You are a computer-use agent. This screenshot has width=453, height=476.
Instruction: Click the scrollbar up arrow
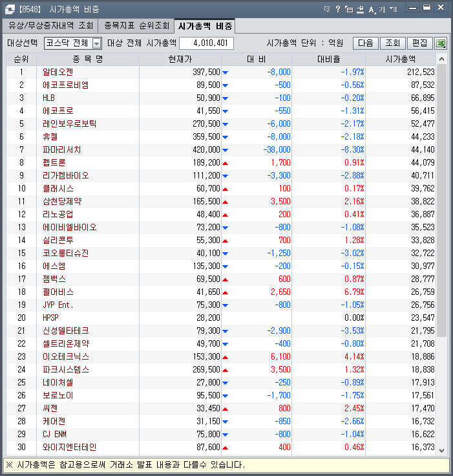pos(442,59)
